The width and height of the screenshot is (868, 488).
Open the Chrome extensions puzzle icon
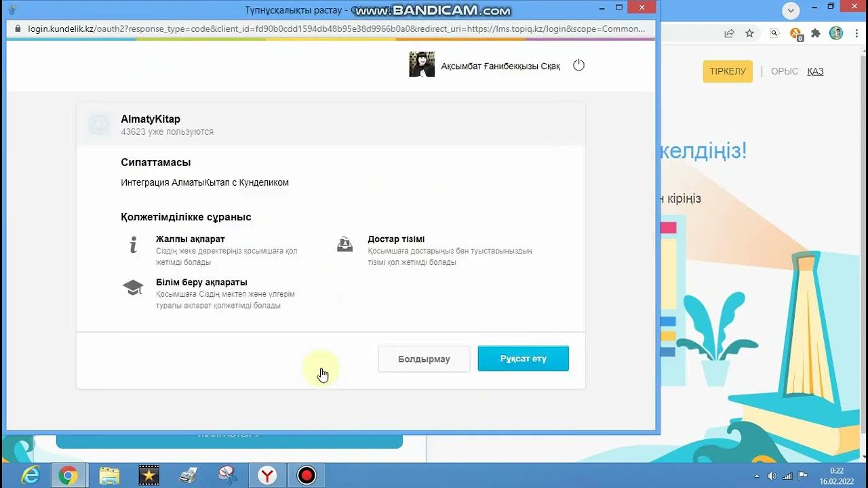click(x=816, y=33)
